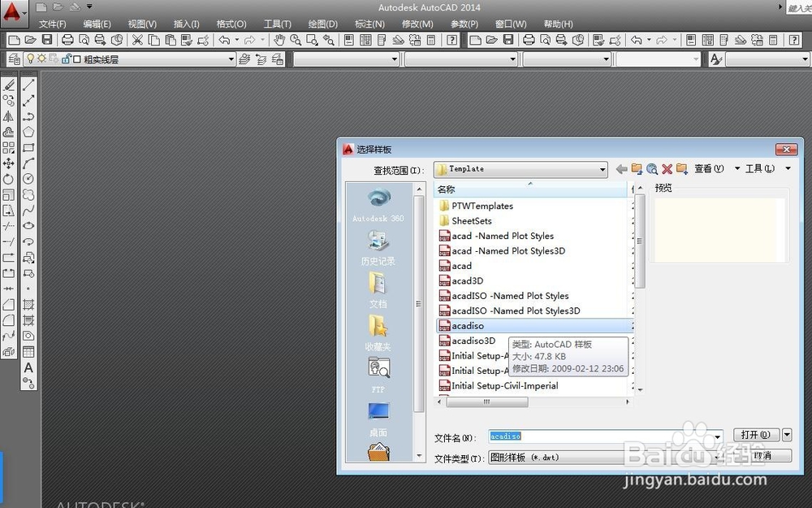Expand the Quick Access toolbar customize arrow
Image resolution: width=812 pixels, height=508 pixels.
(89, 7)
